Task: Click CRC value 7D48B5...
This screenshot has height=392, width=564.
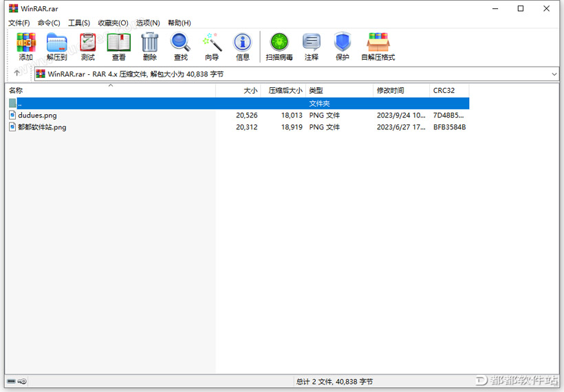Action: [x=448, y=116]
